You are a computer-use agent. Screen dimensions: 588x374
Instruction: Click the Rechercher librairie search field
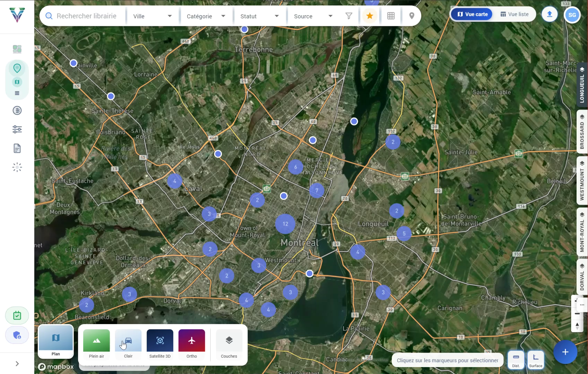[87, 16]
